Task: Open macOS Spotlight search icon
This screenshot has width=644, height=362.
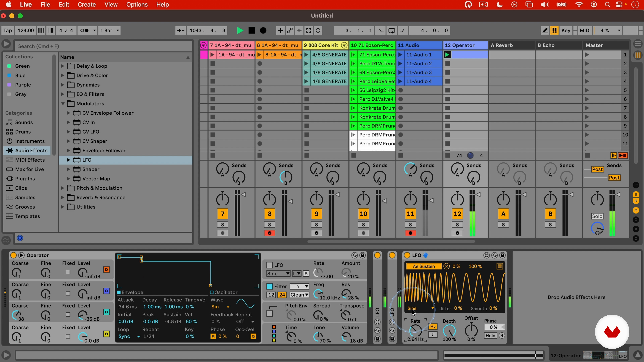Action: (607, 5)
